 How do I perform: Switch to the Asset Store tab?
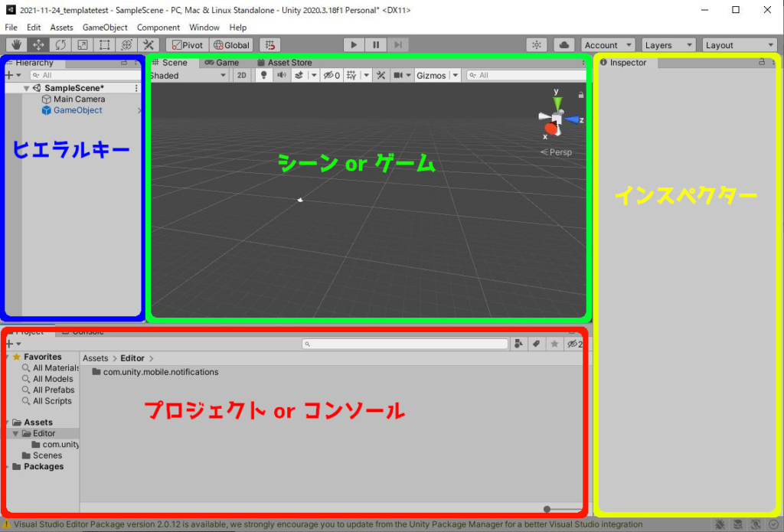point(285,63)
